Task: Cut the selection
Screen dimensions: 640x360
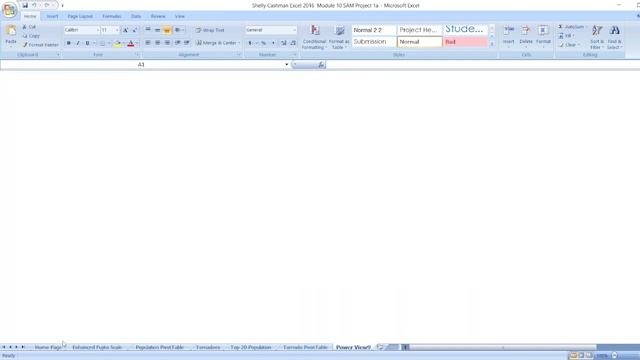Action: pyautogui.click(x=29, y=27)
